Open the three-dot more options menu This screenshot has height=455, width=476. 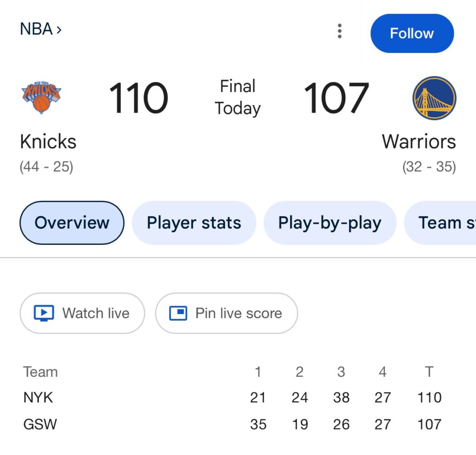(340, 31)
